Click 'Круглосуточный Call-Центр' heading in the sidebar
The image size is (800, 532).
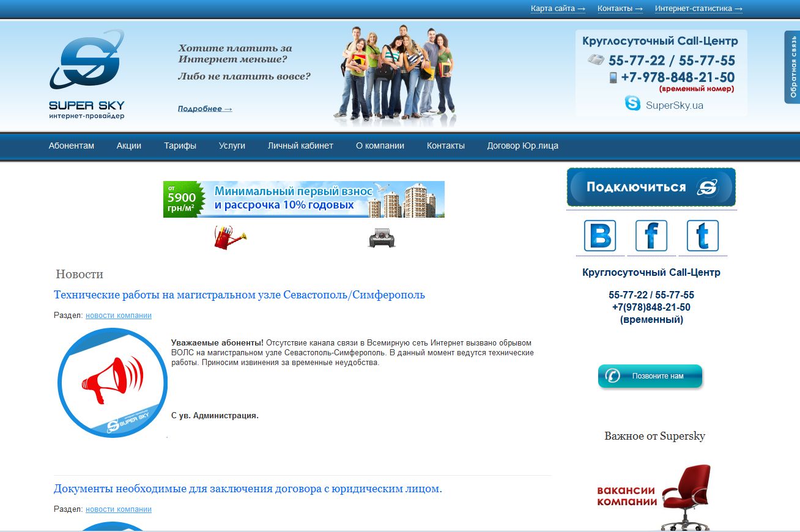(x=651, y=272)
